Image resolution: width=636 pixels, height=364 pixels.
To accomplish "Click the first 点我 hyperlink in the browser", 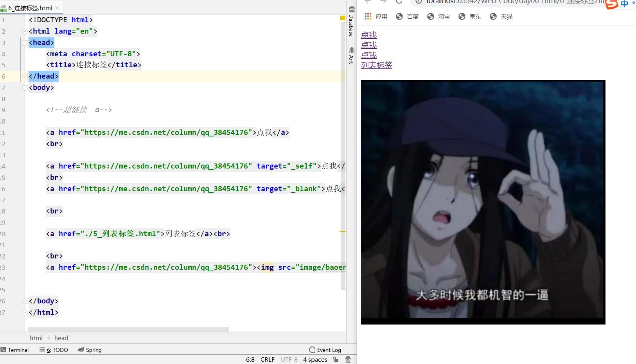I will click(368, 35).
